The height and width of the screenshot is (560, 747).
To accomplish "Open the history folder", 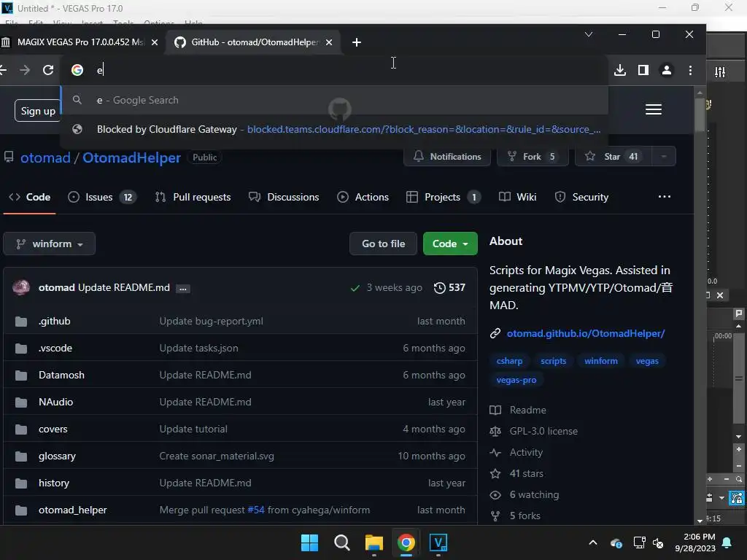I will click(x=54, y=483).
